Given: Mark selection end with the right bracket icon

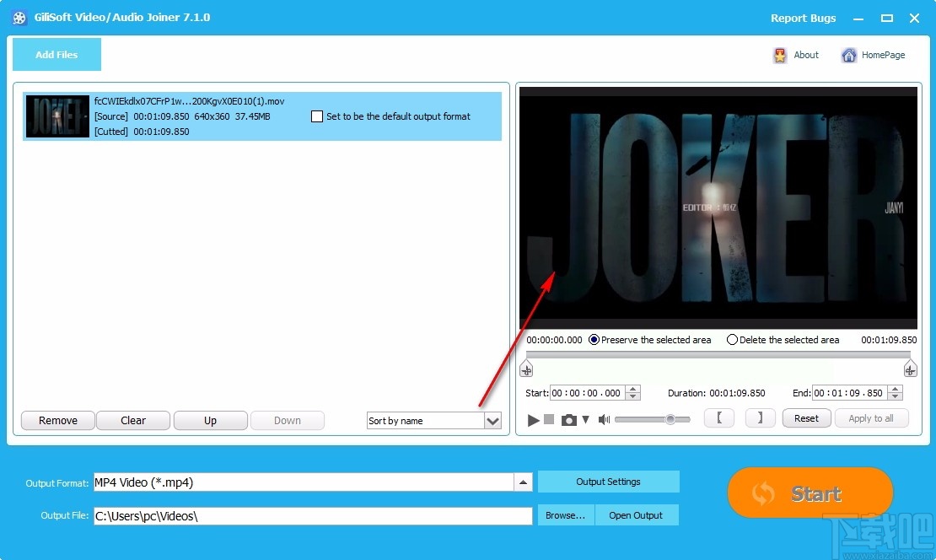Looking at the screenshot, I should coord(760,418).
